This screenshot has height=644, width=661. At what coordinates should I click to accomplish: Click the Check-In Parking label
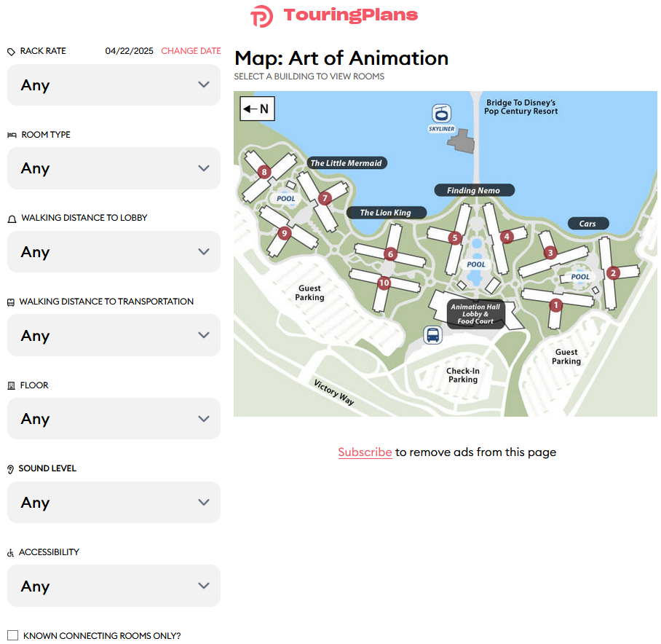463,375
